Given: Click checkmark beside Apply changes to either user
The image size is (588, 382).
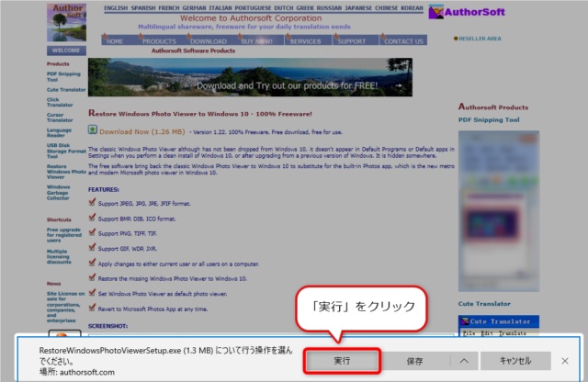Looking at the screenshot, I should click(x=92, y=263).
